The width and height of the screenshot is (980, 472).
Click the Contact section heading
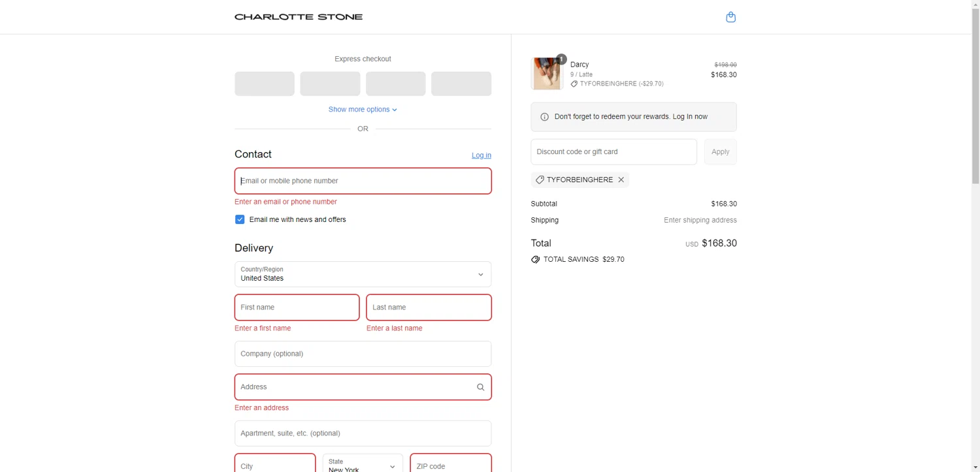coord(253,154)
